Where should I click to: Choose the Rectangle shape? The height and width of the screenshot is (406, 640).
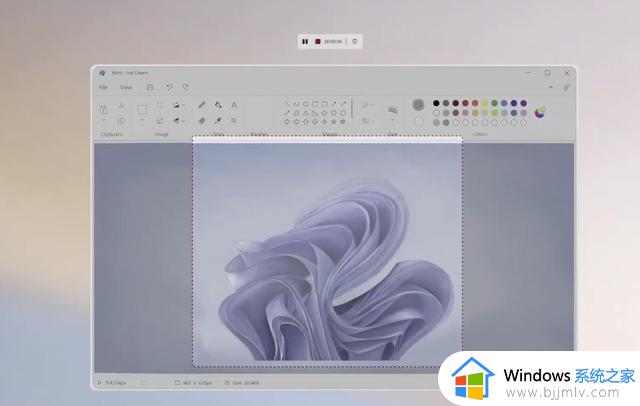point(315,104)
